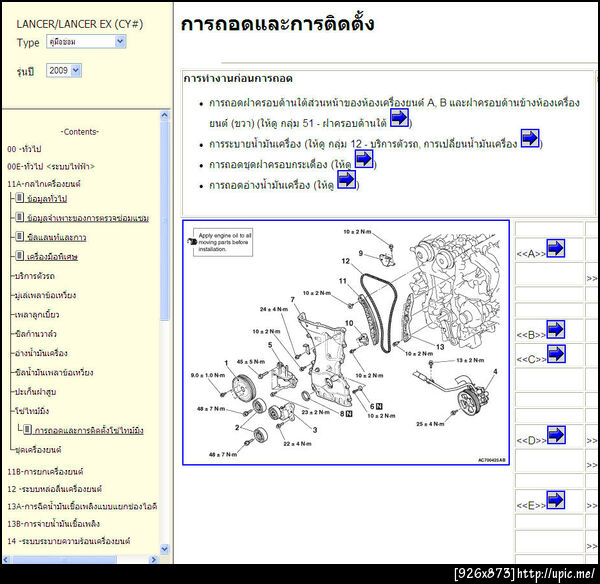Collapse 11A-กลไกเครื่องยนต์ section
600x584 pixels.
(x=44, y=184)
